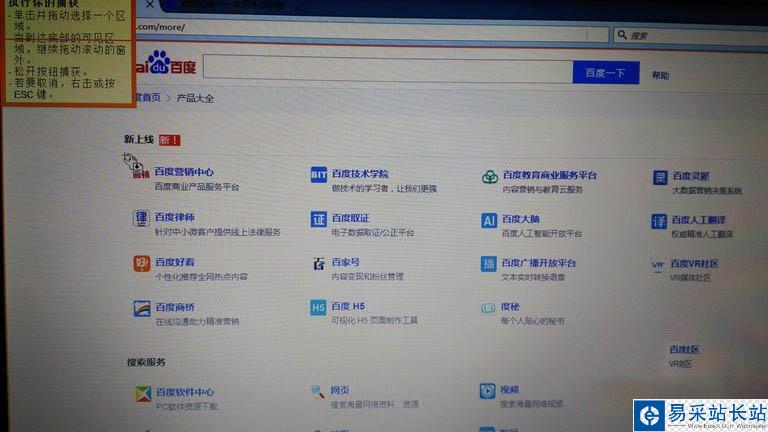Viewport: 768px width, 432px height.
Task: Click the 百度灵犀 icon
Action: (660, 177)
